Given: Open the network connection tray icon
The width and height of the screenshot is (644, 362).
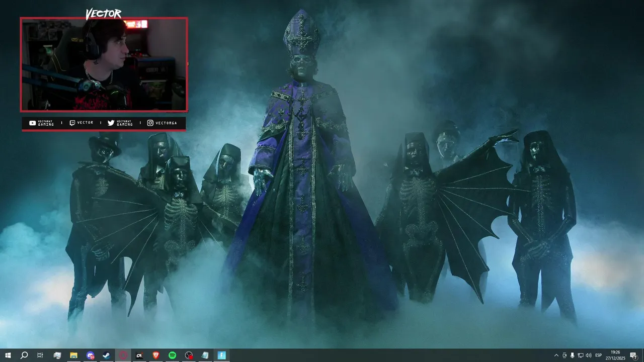Looking at the screenshot, I should [581, 355].
